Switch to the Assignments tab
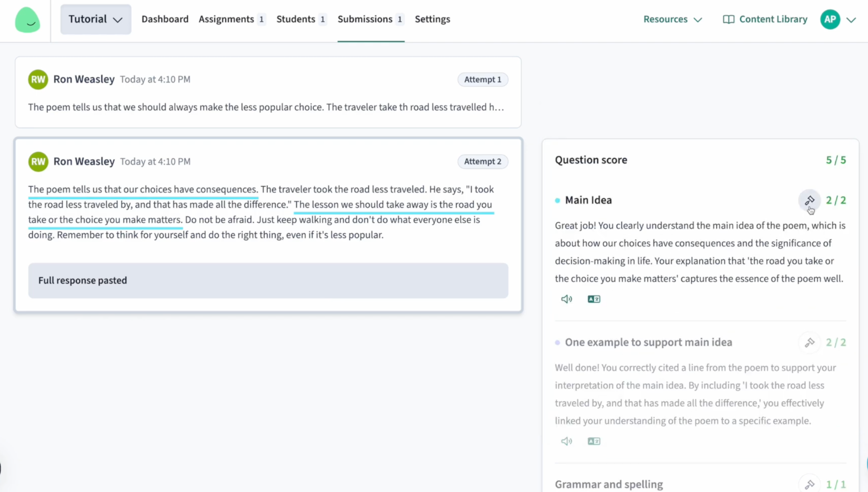This screenshot has width=868, height=492. (x=232, y=19)
